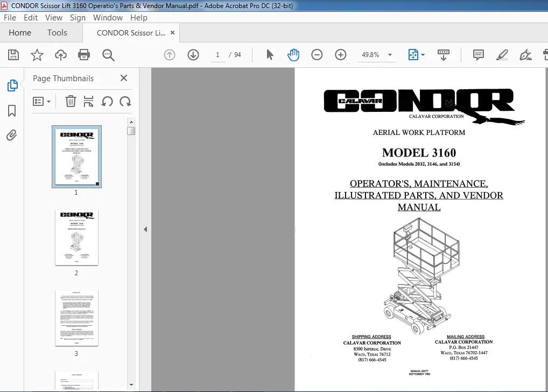
Task: Open the zoom level dropdown arrow
Action: tap(390, 55)
